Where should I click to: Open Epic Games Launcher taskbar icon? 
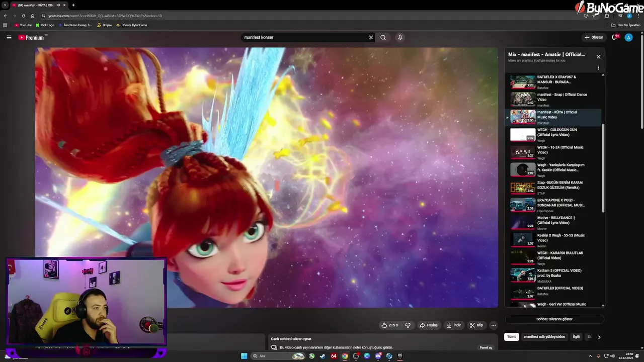(400, 356)
